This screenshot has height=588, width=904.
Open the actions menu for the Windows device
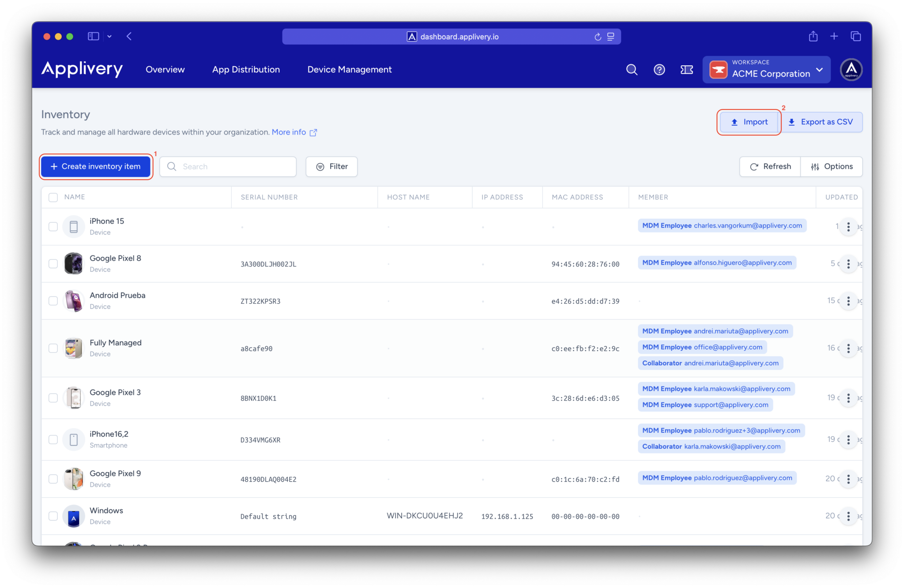[x=848, y=516]
